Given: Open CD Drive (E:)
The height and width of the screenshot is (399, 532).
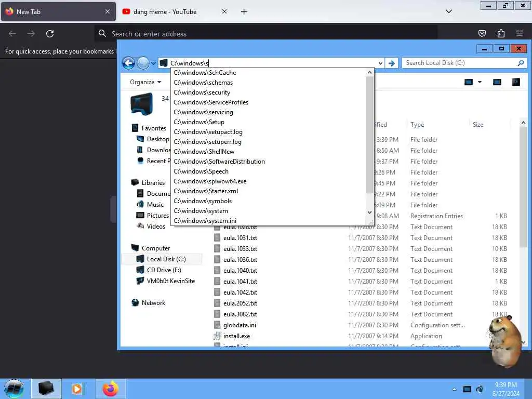Looking at the screenshot, I should tap(164, 270).
